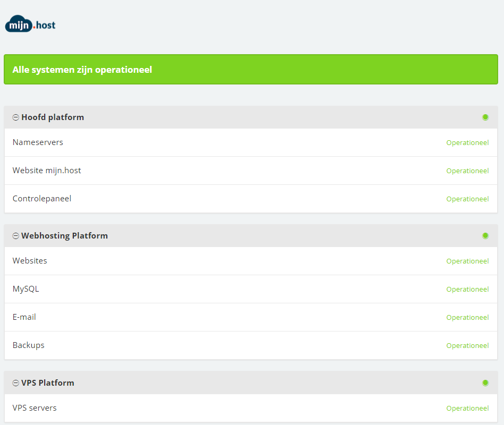Click the 'Alle systemen zijn operationeel' banner
The image size is (504, 425).
250,70
